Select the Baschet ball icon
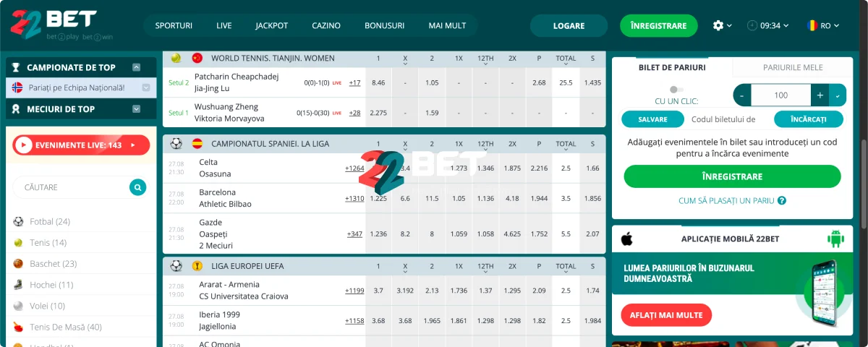The width and height of the screenshot is (868, 347). pyautogui.click(x=18, y=264)
